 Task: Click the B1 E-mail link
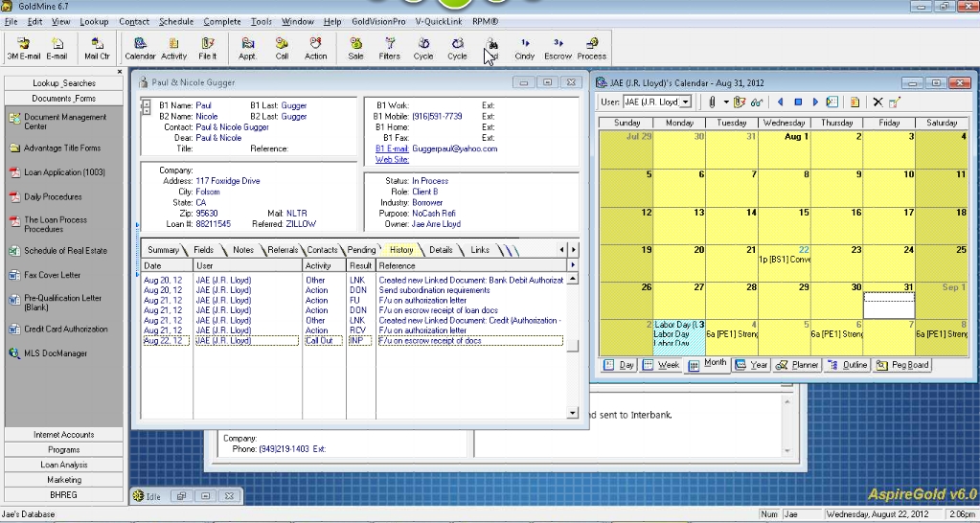click(392, 149)
